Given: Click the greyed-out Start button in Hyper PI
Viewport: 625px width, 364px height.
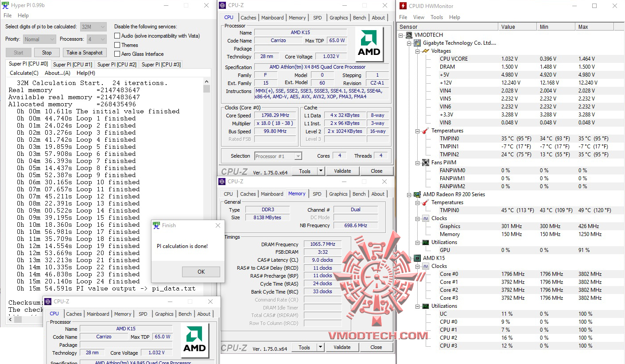Looking at the screenshot, I should [x=19, y=53].
